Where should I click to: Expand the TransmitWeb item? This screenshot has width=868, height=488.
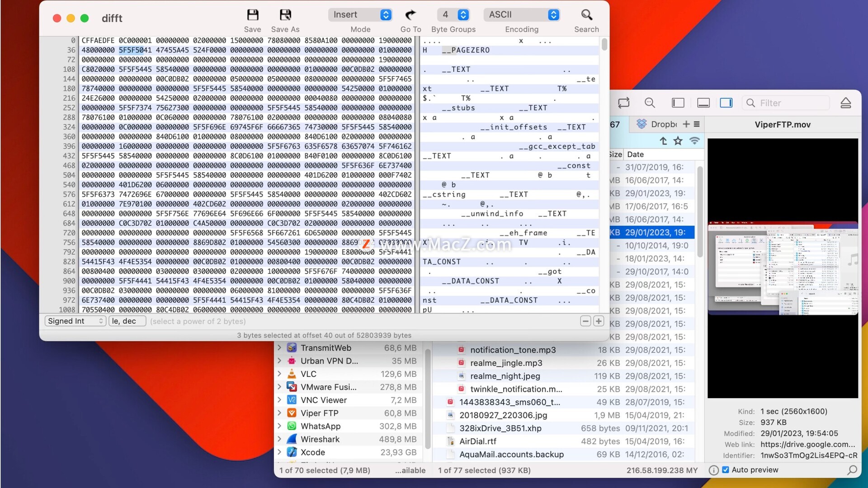coord(279,348)
